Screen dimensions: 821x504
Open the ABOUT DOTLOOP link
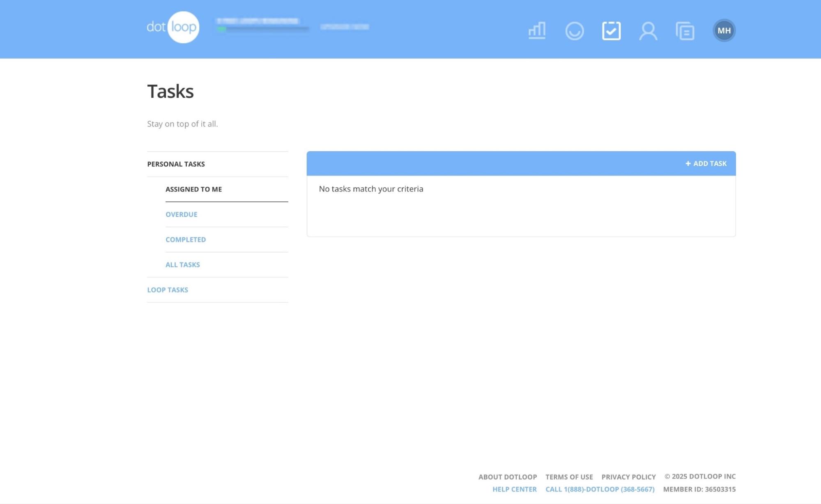pyautogui.click(x=507, y=477)
